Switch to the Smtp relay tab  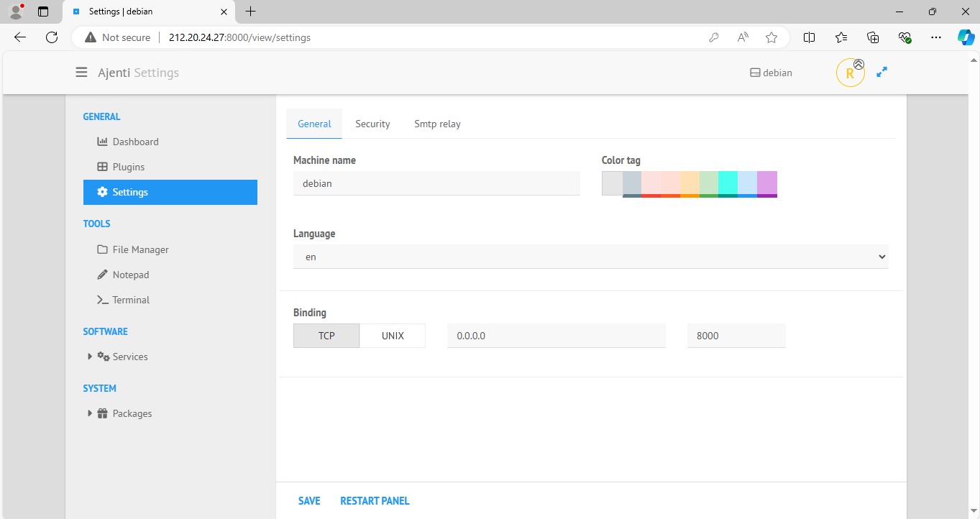(437, 124)
